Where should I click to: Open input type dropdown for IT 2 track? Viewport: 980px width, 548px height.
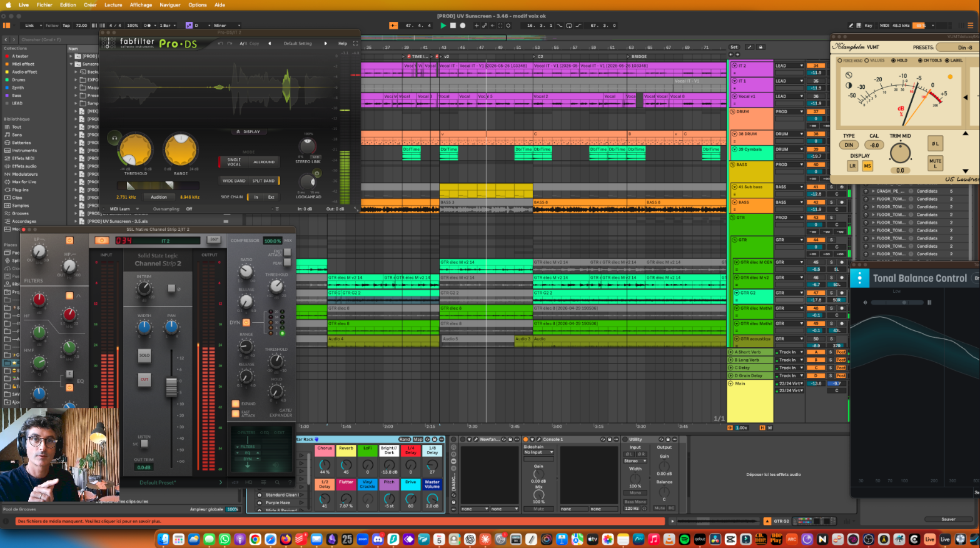[x=789, y=66]
